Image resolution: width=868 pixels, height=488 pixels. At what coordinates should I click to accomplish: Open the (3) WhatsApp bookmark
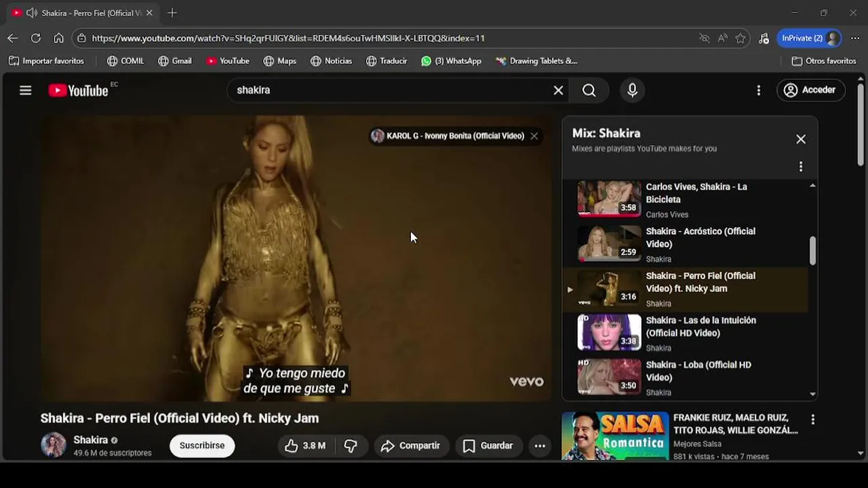(x=451, y=61)
